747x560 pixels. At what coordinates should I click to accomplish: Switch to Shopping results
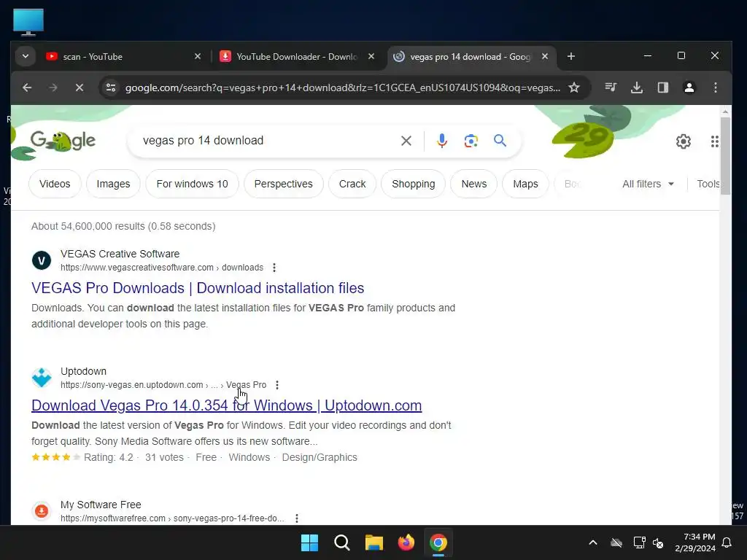point(413,184)
